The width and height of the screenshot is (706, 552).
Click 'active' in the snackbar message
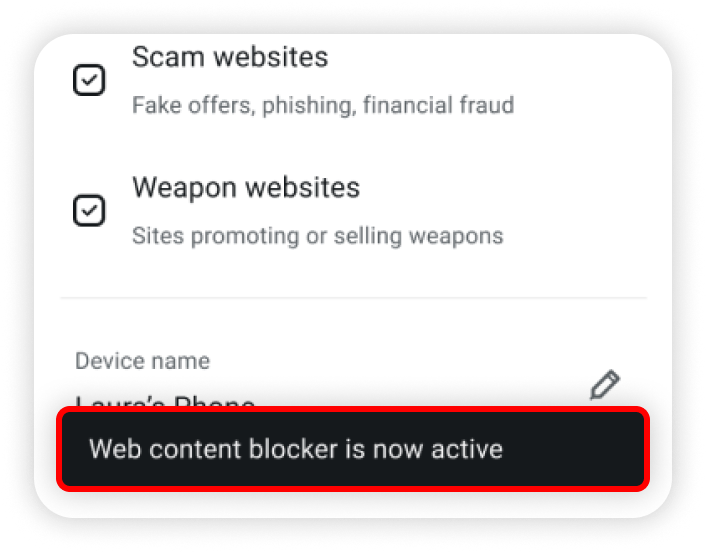point(467,449)
